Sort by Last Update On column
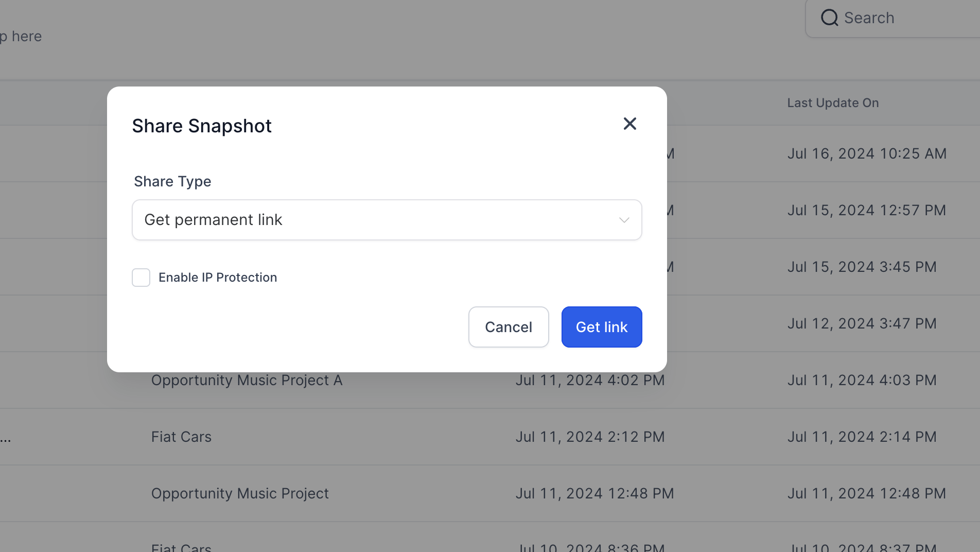 [833, 103]
